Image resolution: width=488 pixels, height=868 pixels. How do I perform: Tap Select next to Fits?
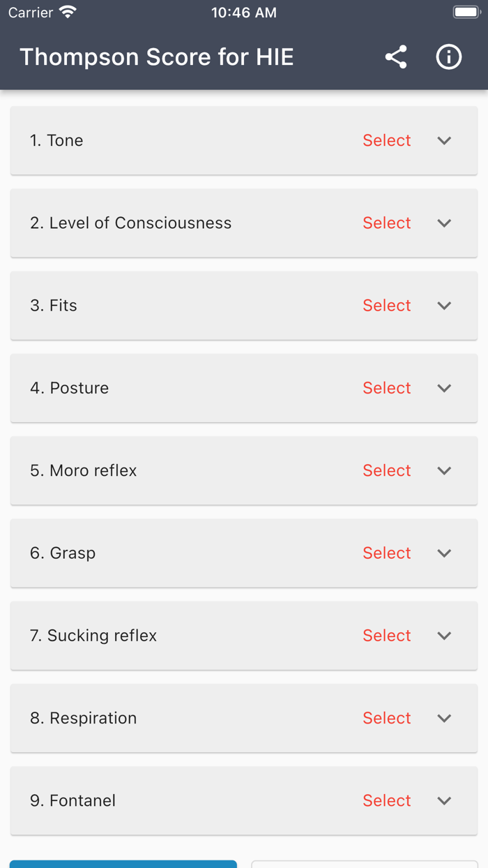[x=387, y=306]
